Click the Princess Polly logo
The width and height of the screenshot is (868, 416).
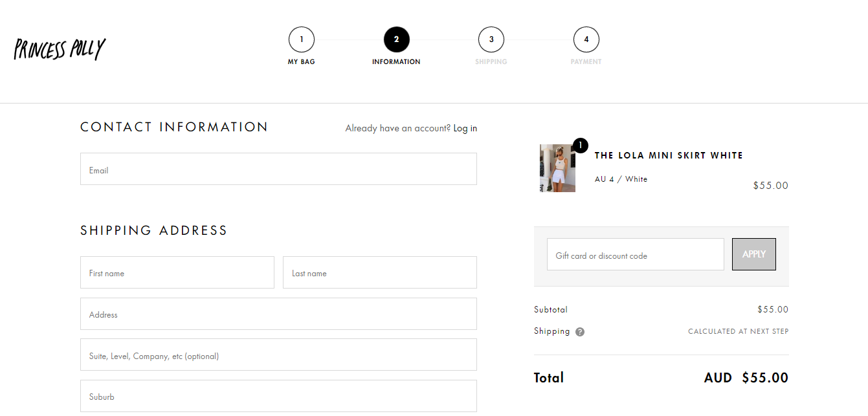click(x=60, y=49)
